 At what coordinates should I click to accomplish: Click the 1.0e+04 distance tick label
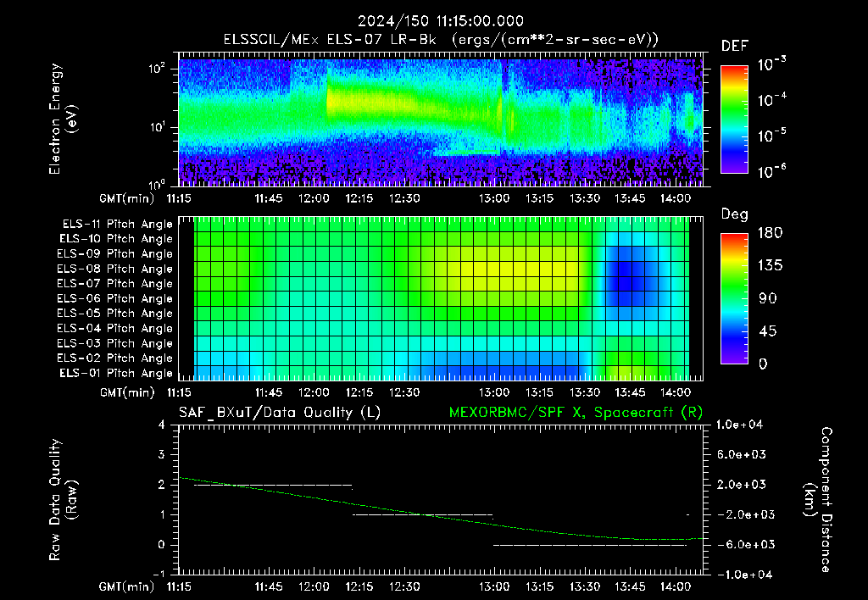pyautogui.click(x=740, y=425)
